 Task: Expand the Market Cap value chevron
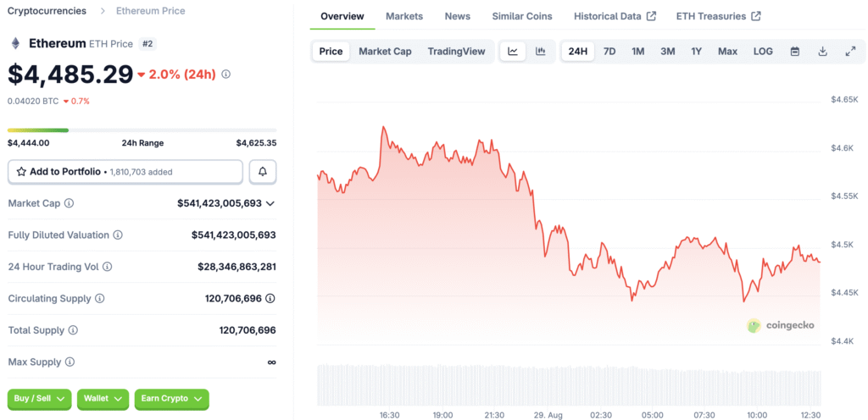click(x=270, y=203)
